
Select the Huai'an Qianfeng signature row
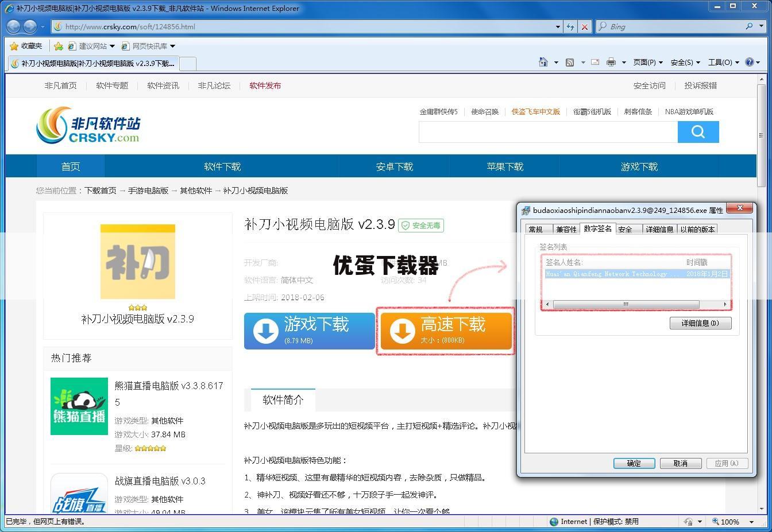(637, 274)
